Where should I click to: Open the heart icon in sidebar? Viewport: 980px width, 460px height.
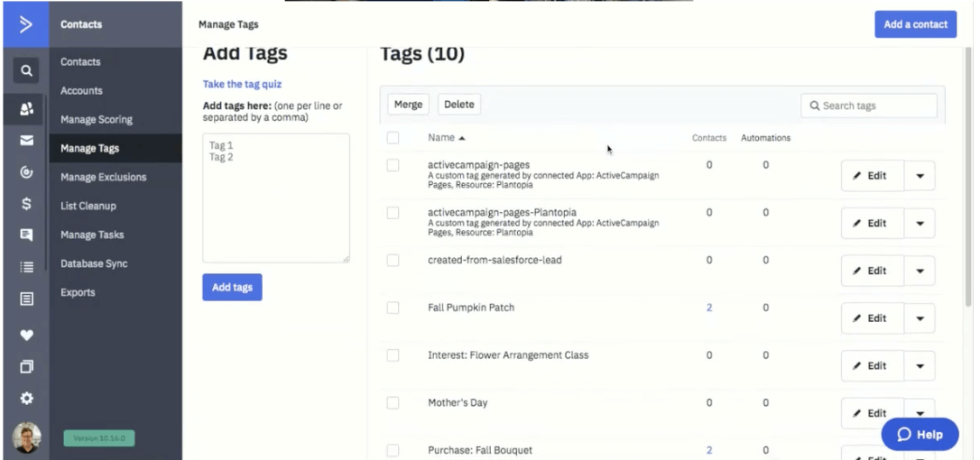(27, 336)
